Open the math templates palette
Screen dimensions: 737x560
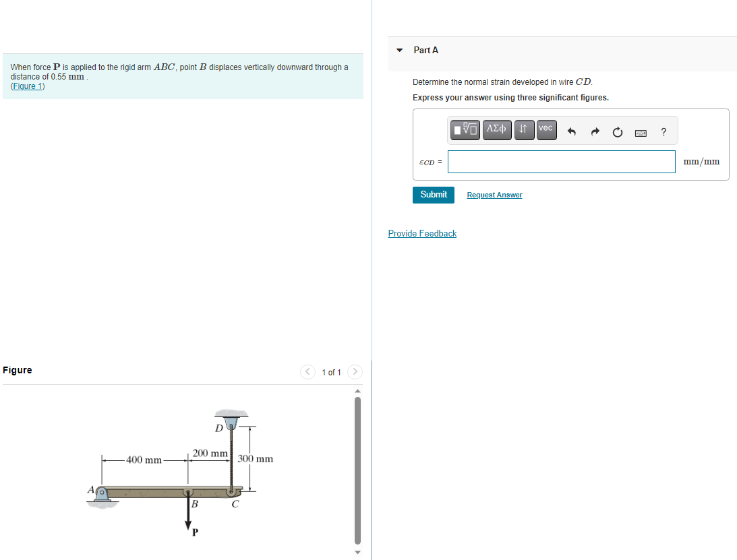(x=465, y=129)
